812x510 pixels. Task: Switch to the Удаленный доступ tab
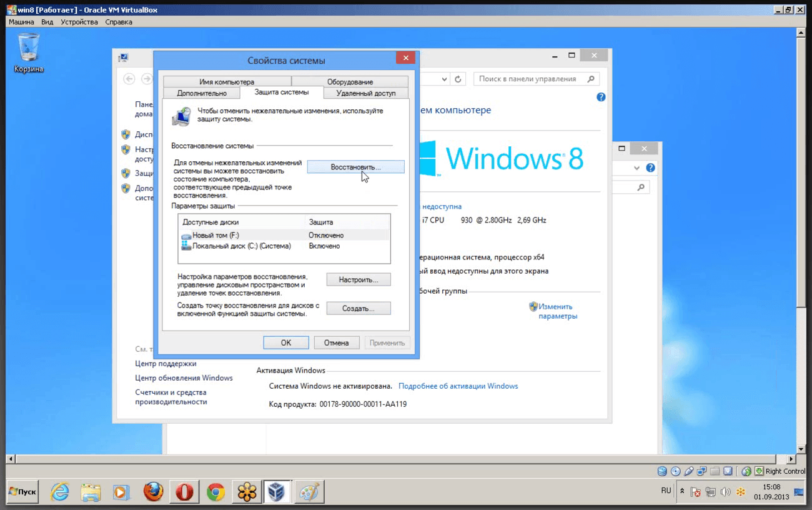click(366, 93)
